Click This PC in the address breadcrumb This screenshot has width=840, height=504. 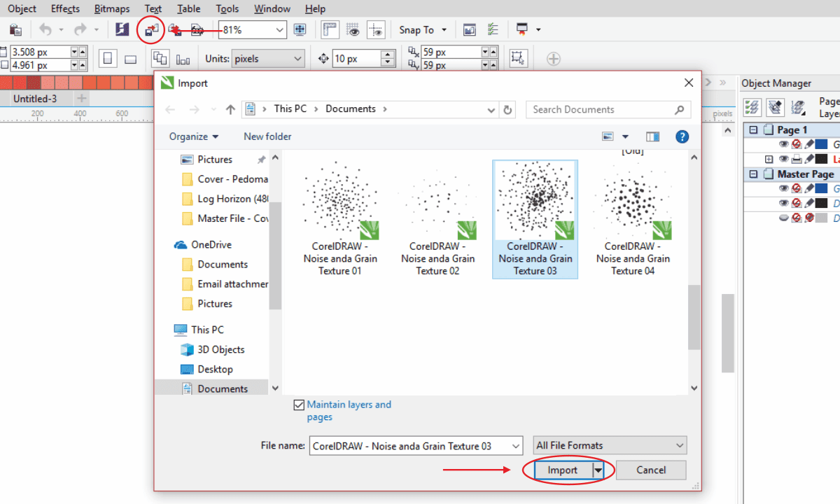[x=290, y=108]
